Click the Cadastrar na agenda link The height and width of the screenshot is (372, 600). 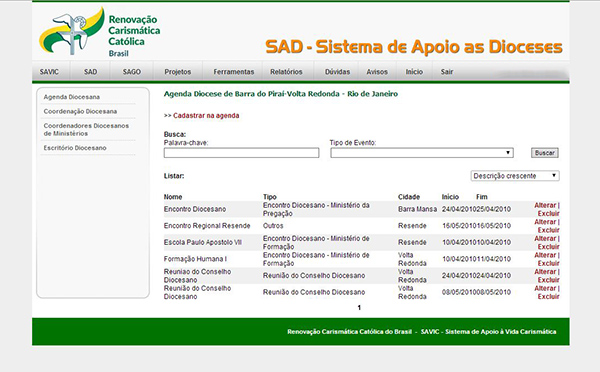(206, 115)
